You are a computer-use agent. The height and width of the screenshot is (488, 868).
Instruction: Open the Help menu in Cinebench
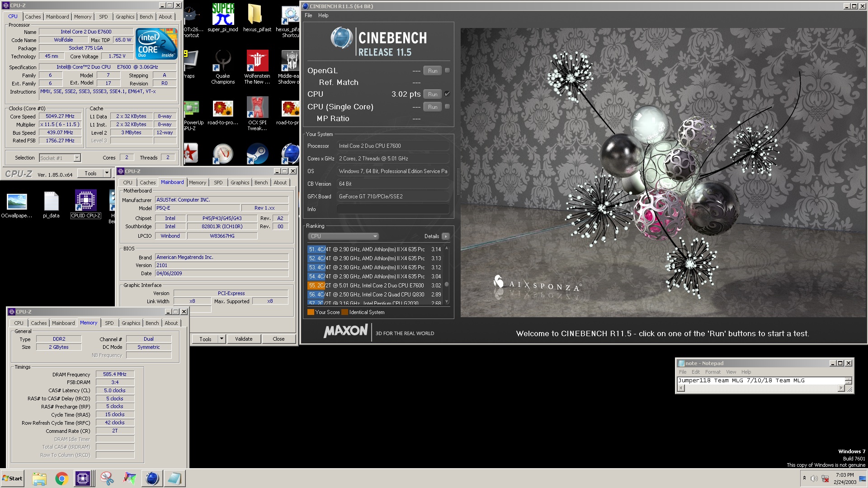pos(323,15)
